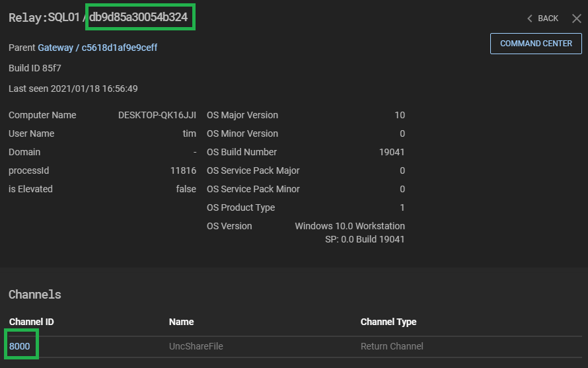This screenshot has height=368, width=588.
Task: Open parent Gateway c5618d1af9e9ceff link
Action: tap(97, 48)
